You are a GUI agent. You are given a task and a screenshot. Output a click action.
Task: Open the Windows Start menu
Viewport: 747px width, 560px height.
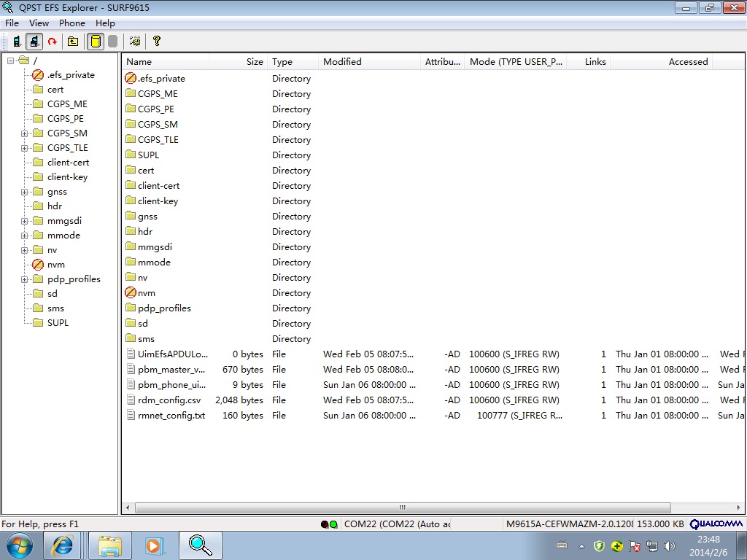[x=20, y=545]
